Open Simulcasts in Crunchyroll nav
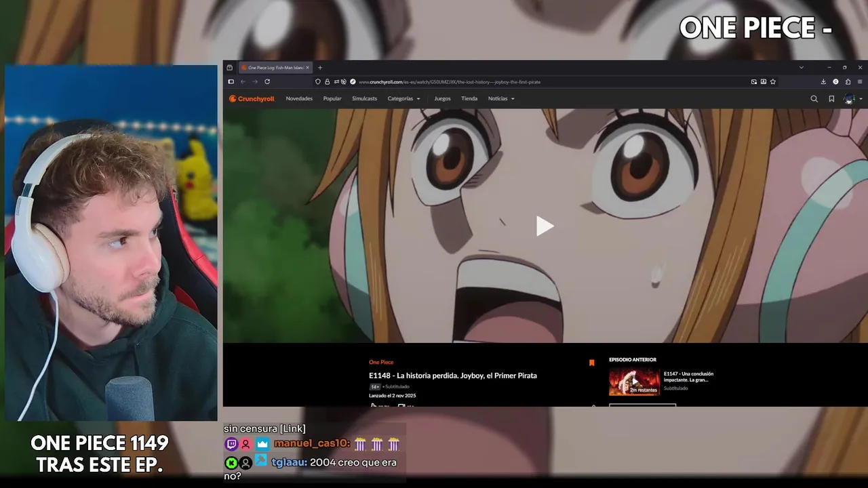This screenshot has height=488, width=868. [364, 99]
